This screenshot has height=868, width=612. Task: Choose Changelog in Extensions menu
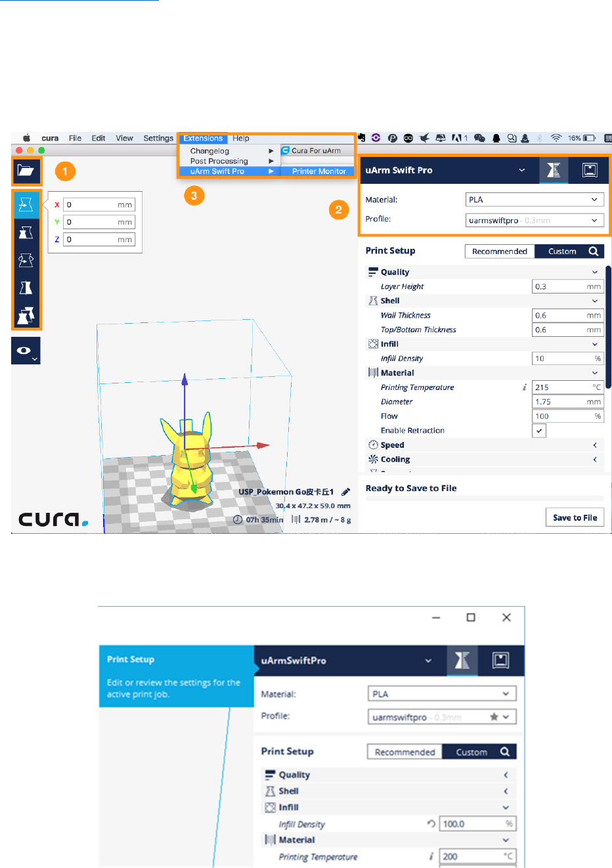(x=229, y=151)
